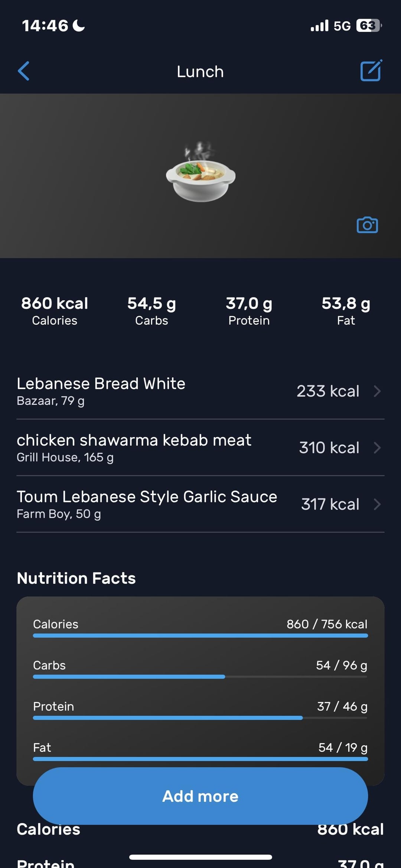Check the battery level indicator
Viewport: 401px width, 868px height.
click(368, 26)
